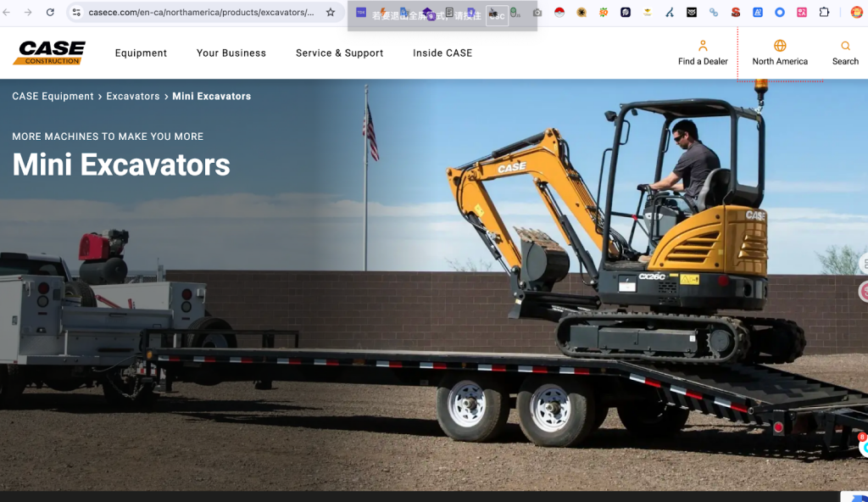The height and width of the screenshot is (502, 868).
Task: Expand the Equipment menu
Action: (x=141, y=53)
